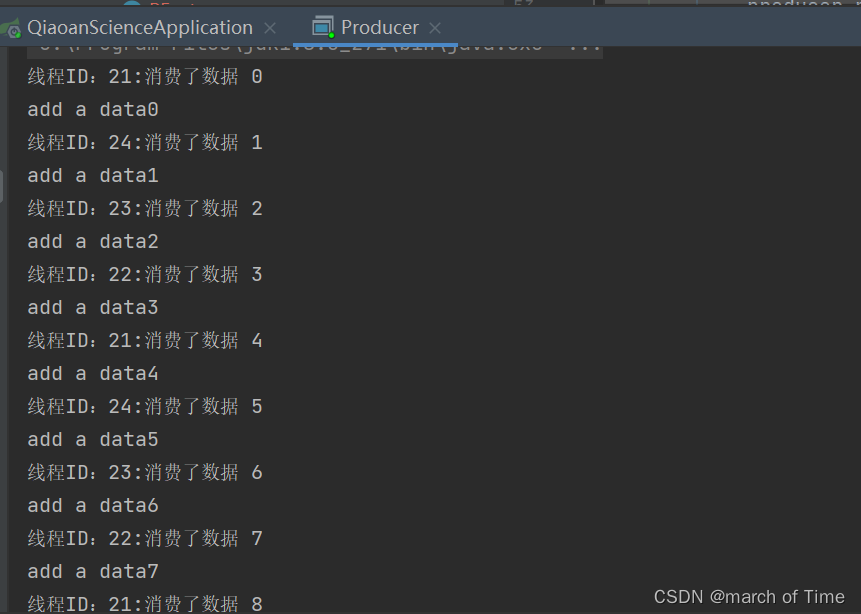Close the Producer tab

tap(435, 27)
